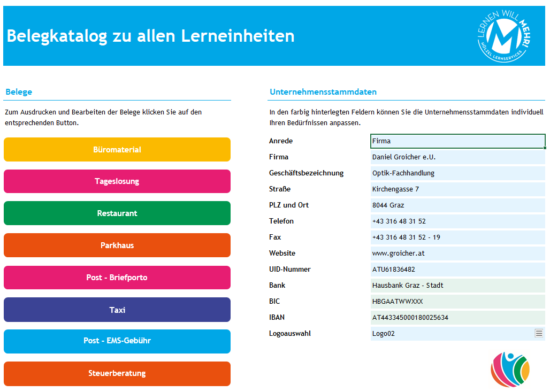Click the Website label
550x392 pixels.
[282, 253]
